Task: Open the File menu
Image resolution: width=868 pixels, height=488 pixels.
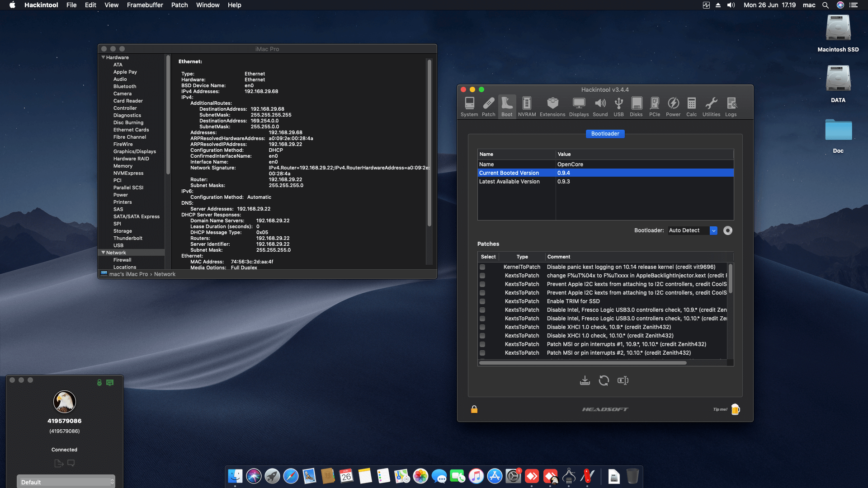Action: pos(71,5)
